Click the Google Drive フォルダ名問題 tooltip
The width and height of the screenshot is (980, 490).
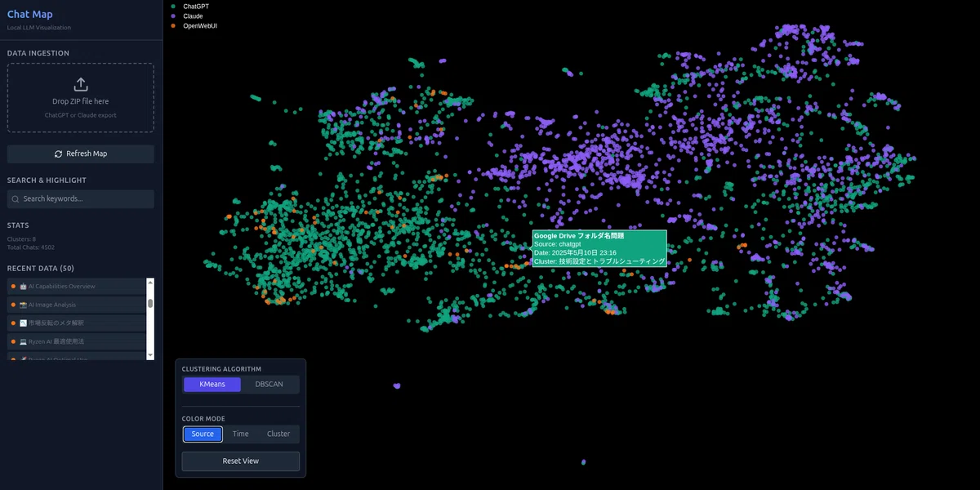click(599, 248)
